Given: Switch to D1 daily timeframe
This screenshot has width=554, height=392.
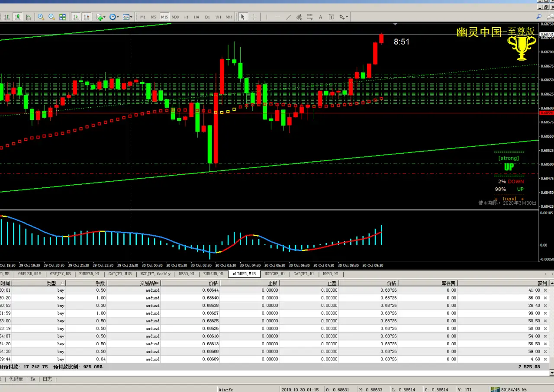Looking at the screenshot, I should (x=207, y=17).
